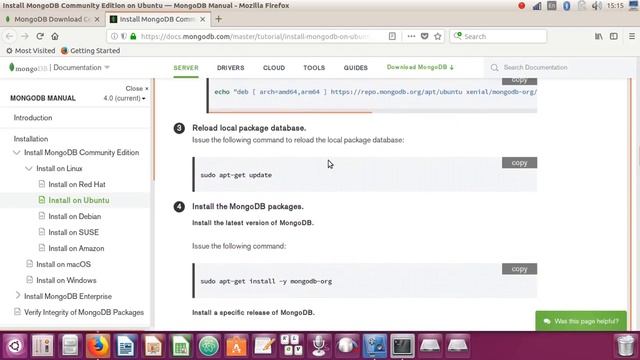The width and height of the screenshot is (640, 360).
Task: Open the Documentation dropdown
Action: [x=81, y=67]
